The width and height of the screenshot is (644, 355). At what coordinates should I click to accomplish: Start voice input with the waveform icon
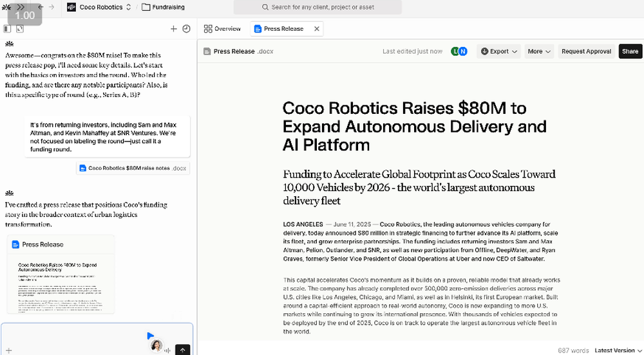167,350
